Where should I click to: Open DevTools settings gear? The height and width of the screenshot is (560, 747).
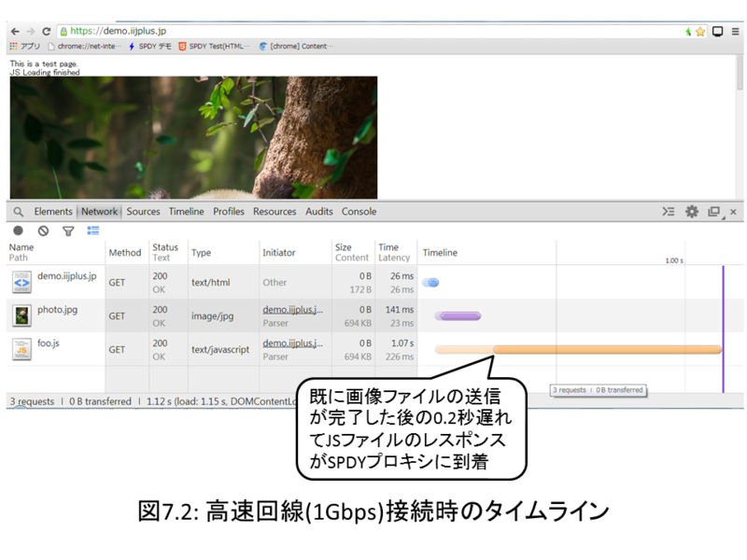click(x=692, y=212)
